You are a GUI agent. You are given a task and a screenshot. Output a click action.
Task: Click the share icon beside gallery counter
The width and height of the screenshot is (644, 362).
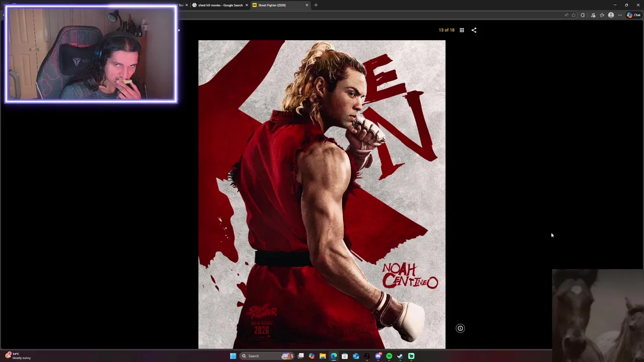pos(473,30)
